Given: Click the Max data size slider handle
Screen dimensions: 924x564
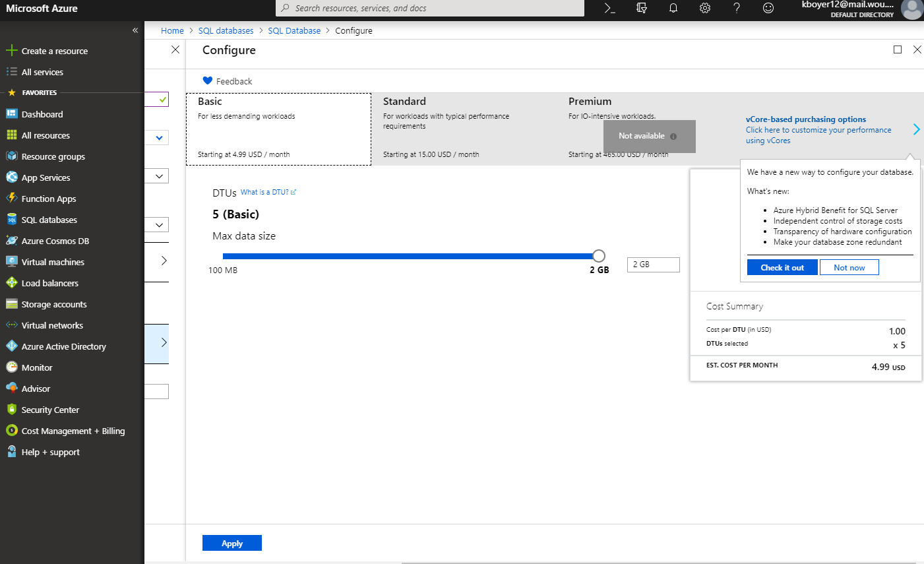Looking at the screenshot, I should tap(598, 256).
